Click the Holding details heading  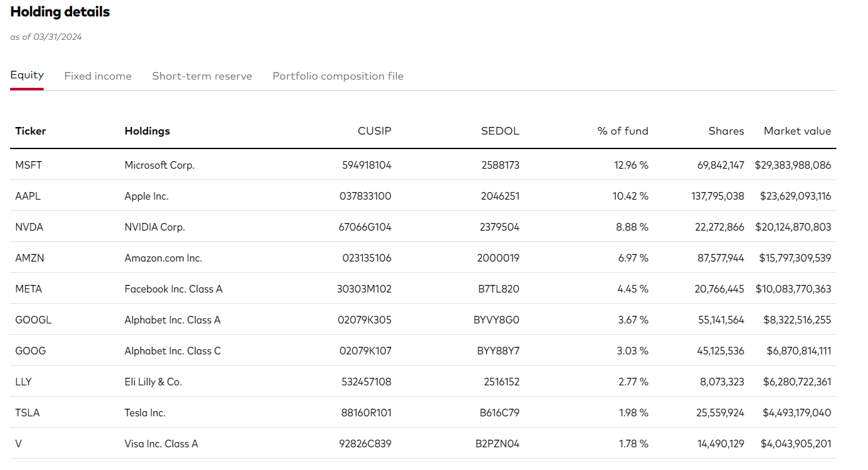pos(60,11)
